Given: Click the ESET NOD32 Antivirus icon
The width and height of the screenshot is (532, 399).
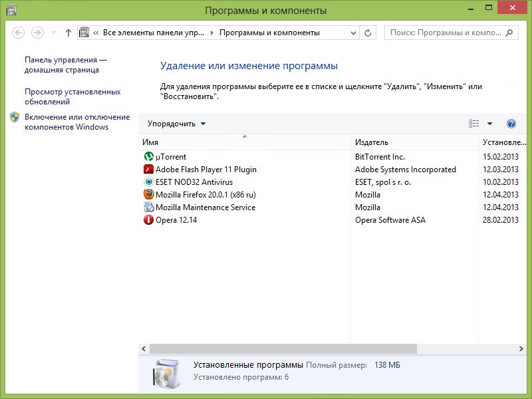Looking at the screenshot, I should point(148,182).
